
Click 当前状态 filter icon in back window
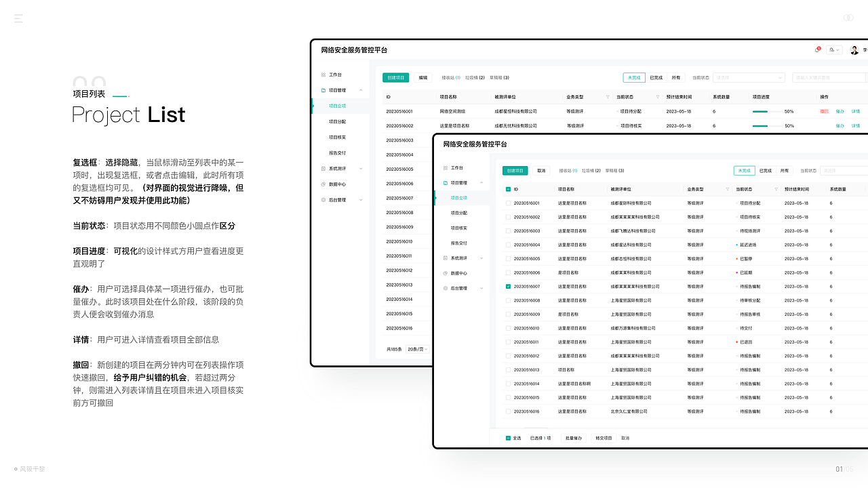click(x=657, y=97)
